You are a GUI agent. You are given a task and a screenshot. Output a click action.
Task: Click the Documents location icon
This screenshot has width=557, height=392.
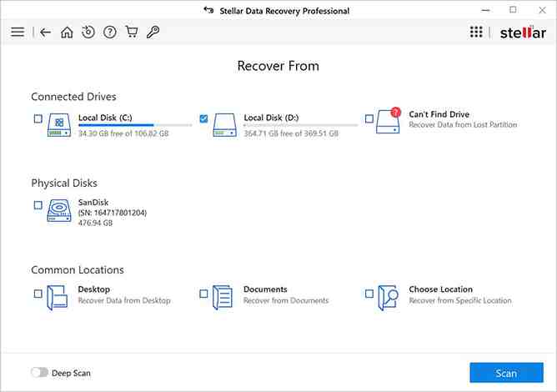point(223,297)
